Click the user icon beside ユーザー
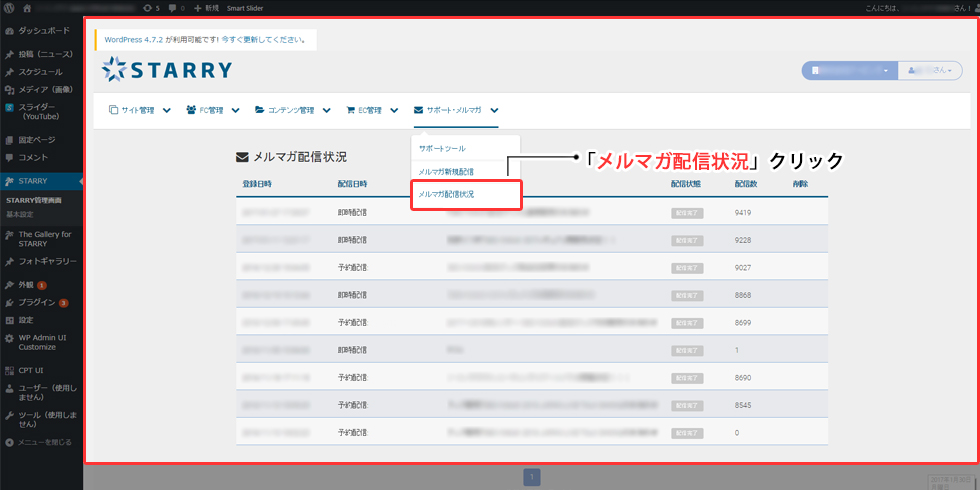 9,388
